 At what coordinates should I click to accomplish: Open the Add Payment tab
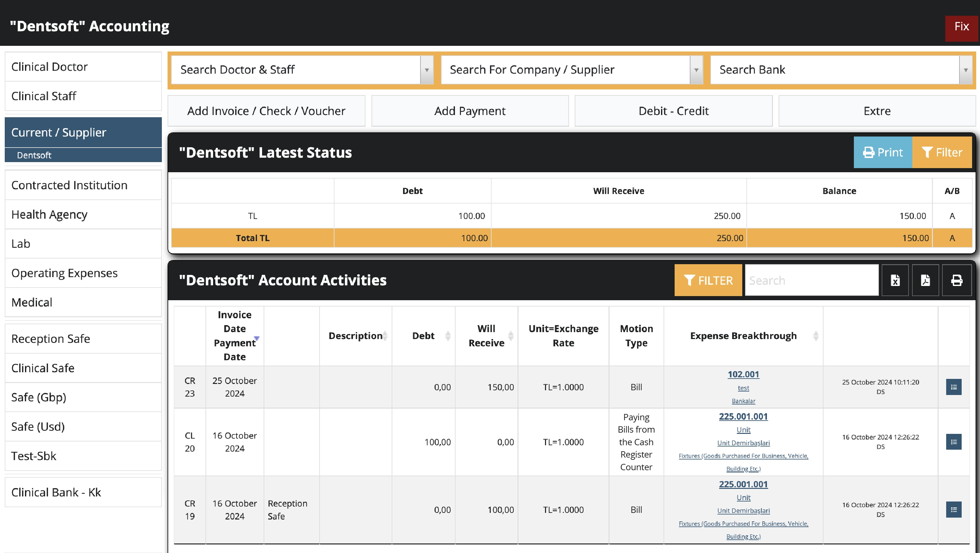pyautogui.click(x=470, y=111)
